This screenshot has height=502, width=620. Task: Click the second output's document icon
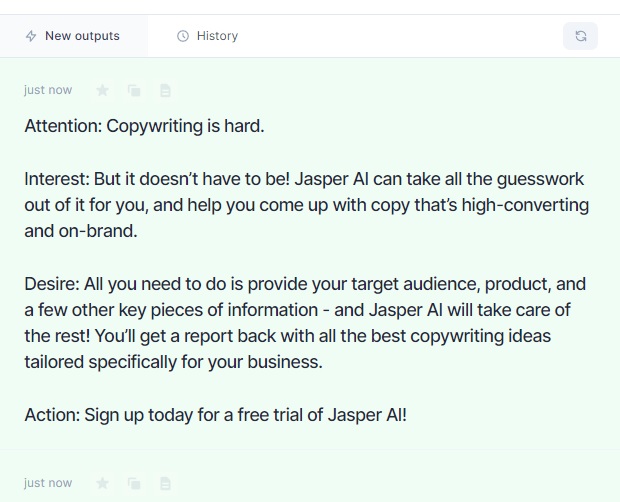(165, 483)
